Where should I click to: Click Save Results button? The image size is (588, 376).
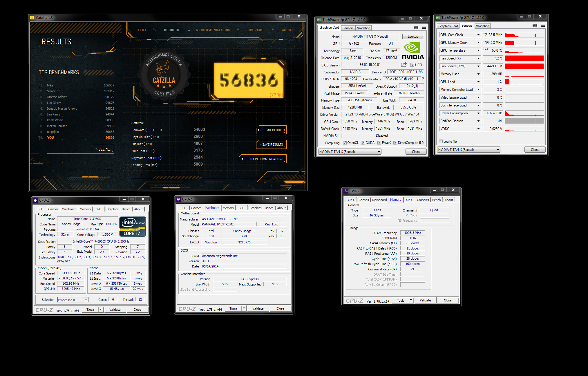click(x=271, y=144)
